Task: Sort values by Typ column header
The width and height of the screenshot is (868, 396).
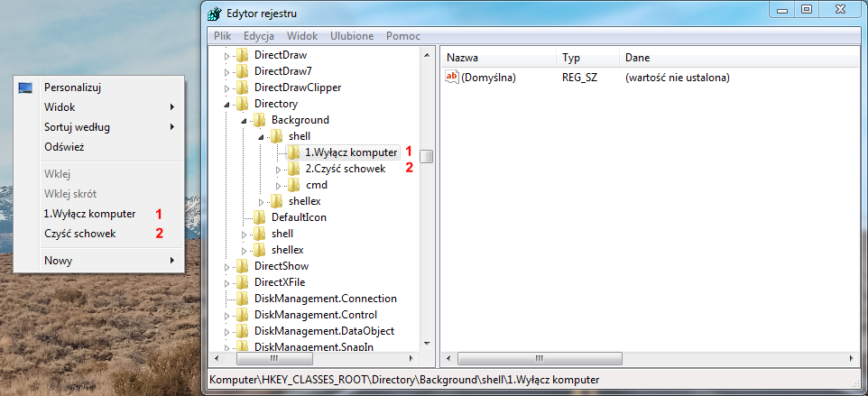Action: pos(588,58)
